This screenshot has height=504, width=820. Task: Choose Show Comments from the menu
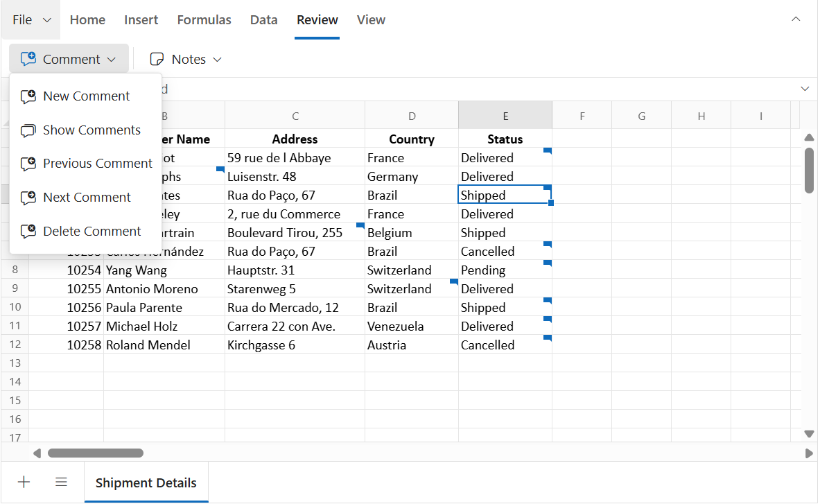[x=86, y=130]
